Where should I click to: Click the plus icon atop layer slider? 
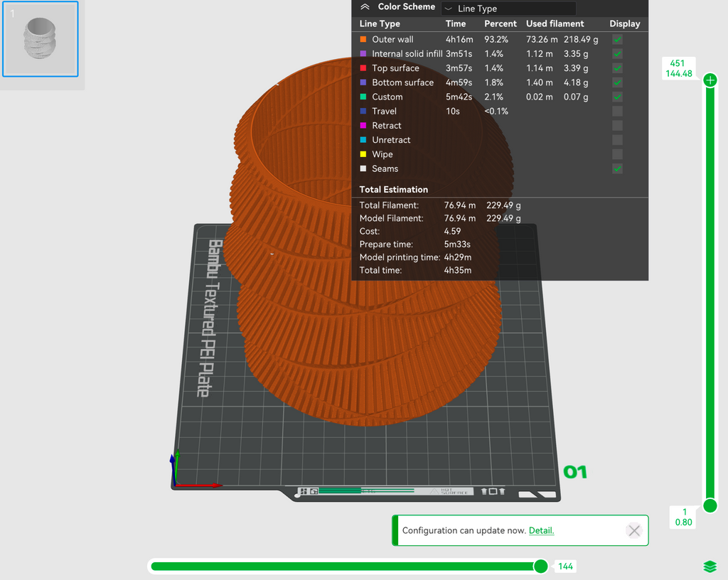710,80
